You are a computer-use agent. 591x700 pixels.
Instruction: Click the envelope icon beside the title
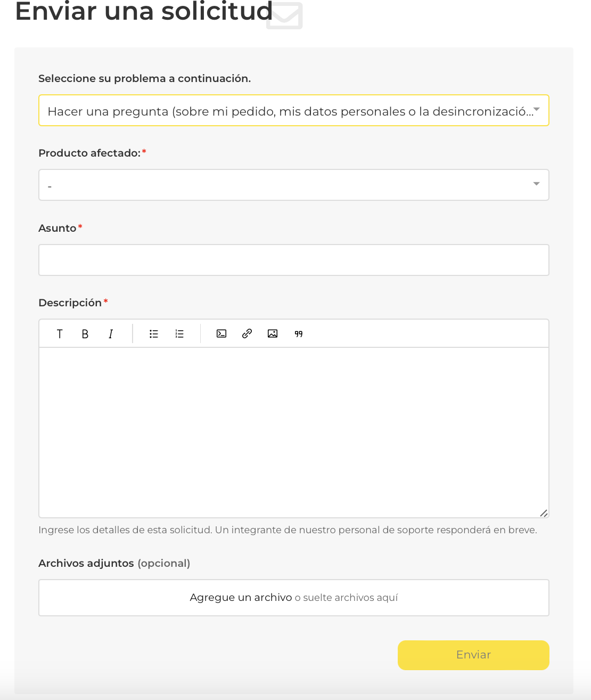284,15
